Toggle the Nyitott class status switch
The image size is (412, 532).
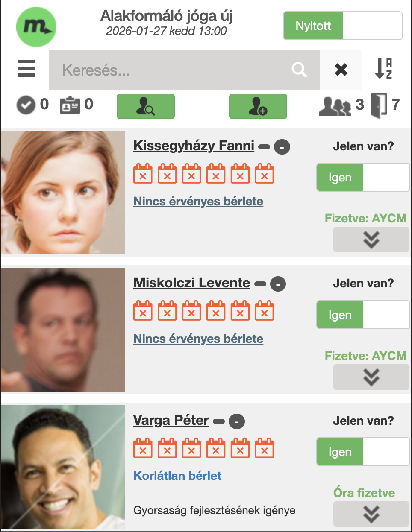click(343, 26)
